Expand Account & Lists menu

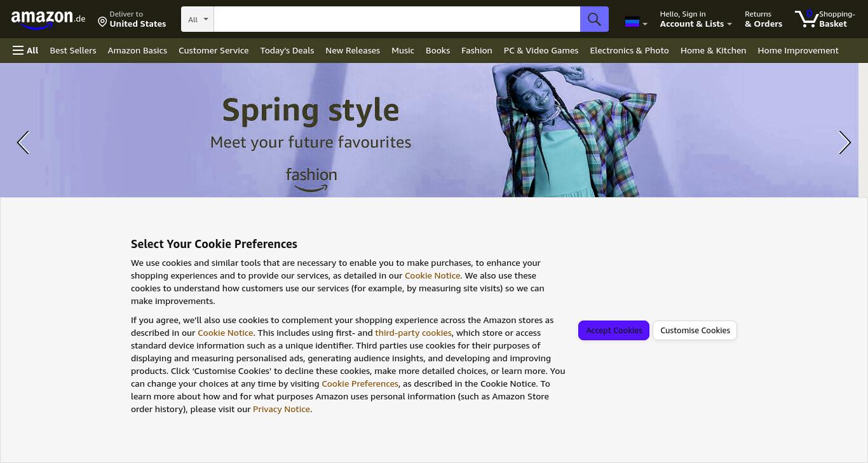click(x=696, y=19)
